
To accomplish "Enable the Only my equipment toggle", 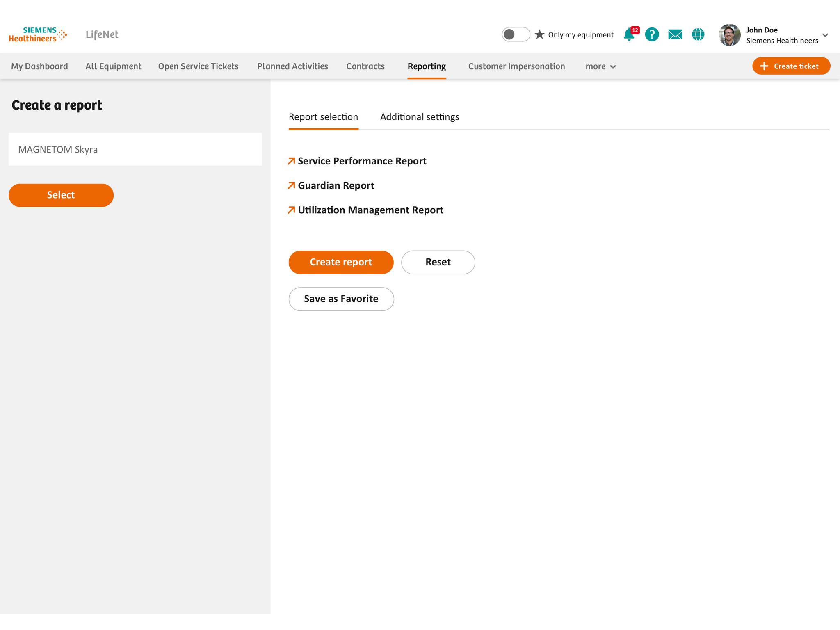I will (x=516, y=34).
